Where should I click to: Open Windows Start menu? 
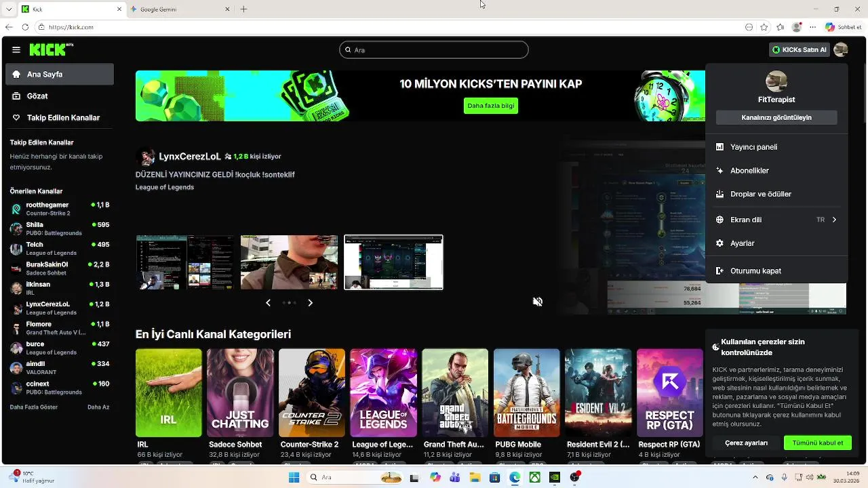(294, 478)
